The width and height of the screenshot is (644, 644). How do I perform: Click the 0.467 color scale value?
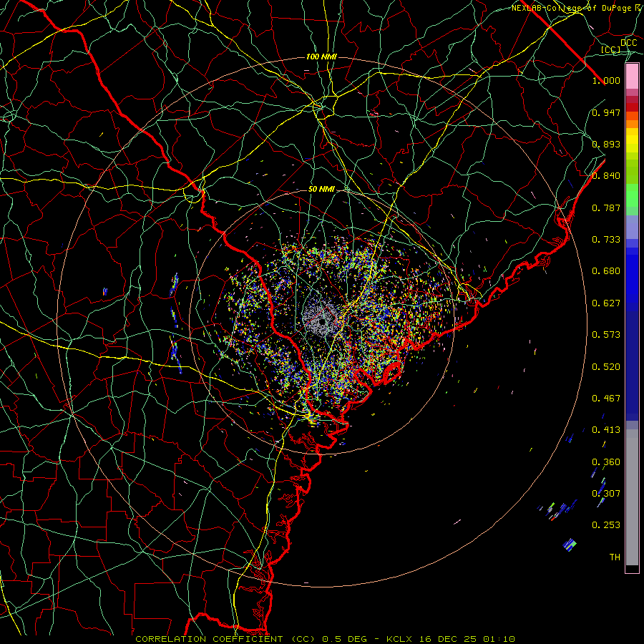pos(606,399)
